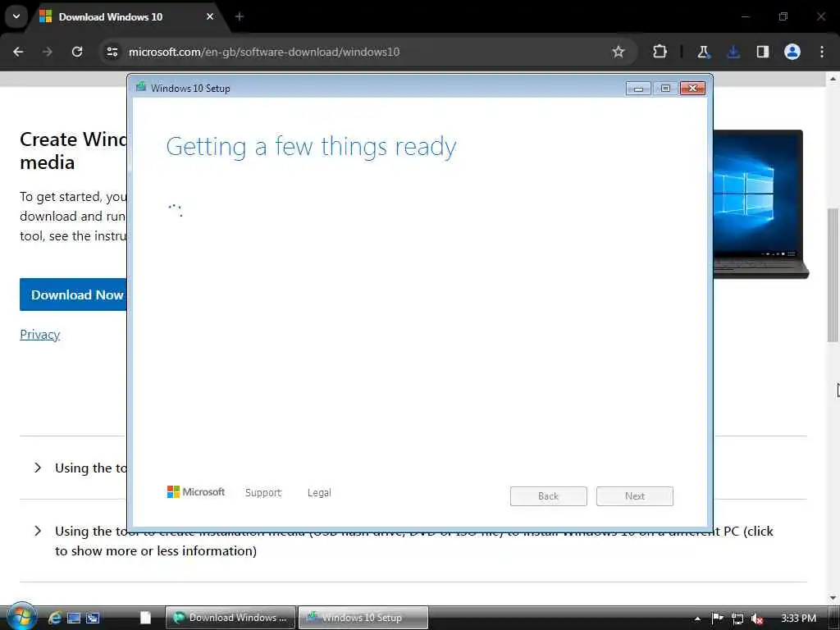Click the laptop image on page
This screenshot has height=630, width=840.
pyautogui.click(x=760, y=203)
